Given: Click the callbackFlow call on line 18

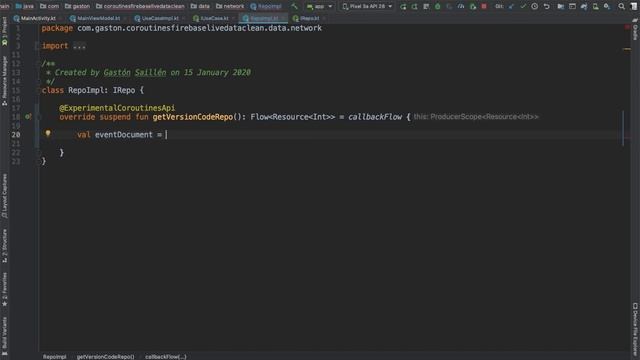Looking at the screenshot, I should (x=375, y=117).
